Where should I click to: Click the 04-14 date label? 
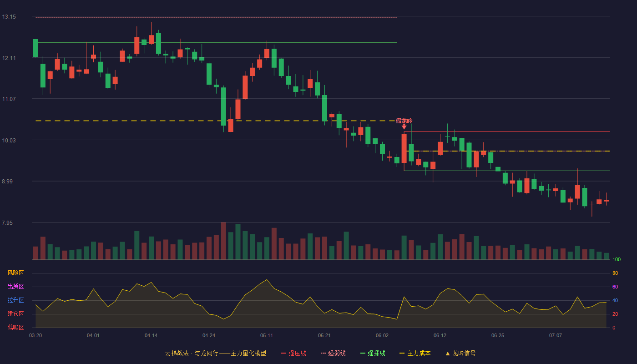point(151,335)
